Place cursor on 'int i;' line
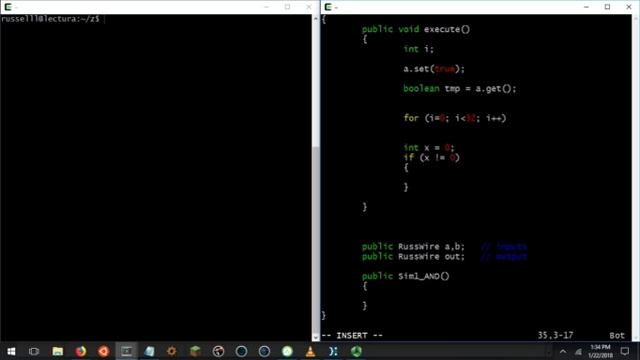The width and height of the screenshot is (640, 360). pos(418,49)
